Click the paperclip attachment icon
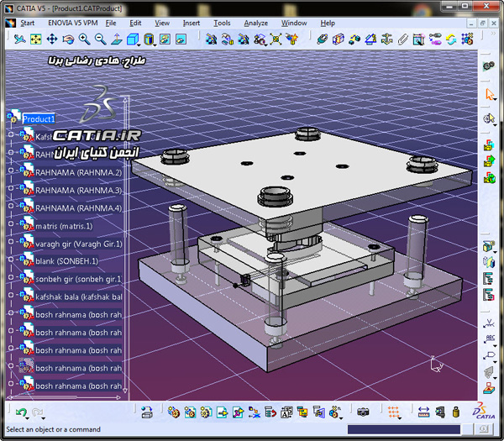The image size is (504, 441). coord(402,39)
